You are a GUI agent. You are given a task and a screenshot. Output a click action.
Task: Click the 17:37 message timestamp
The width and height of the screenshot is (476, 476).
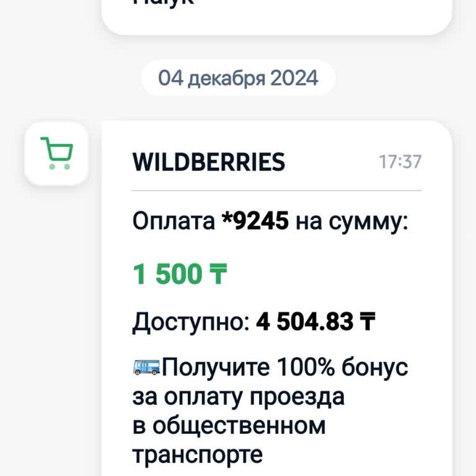point(400,162)
